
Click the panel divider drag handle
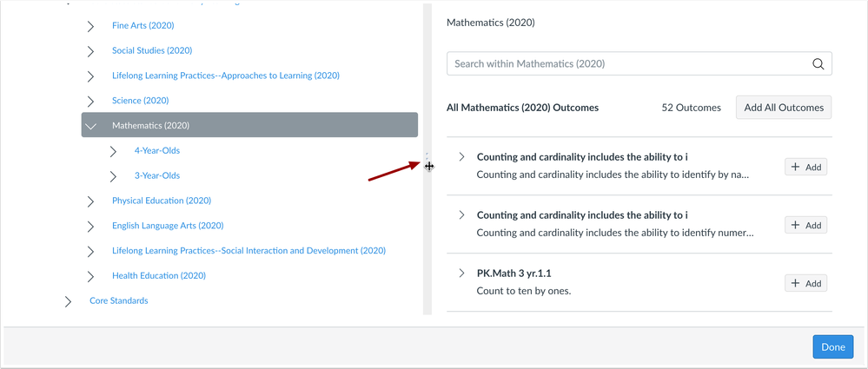[x=429, y=166]
